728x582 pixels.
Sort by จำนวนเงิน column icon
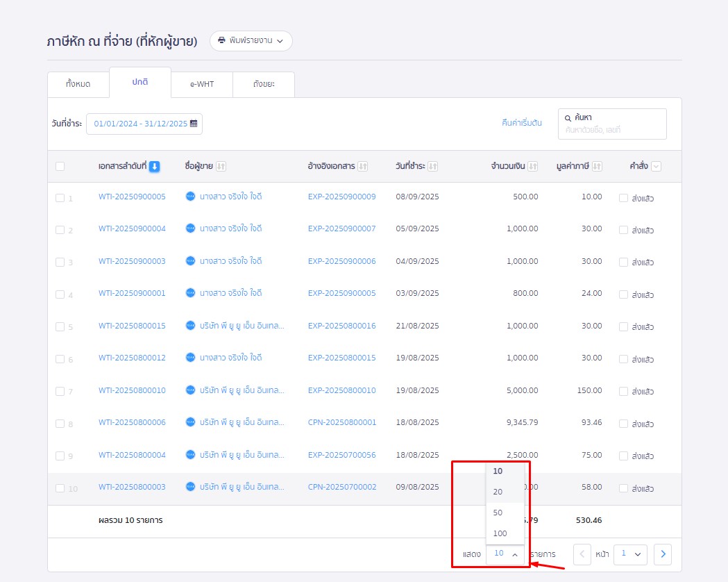pyautogui.click(x=533, y=166)
